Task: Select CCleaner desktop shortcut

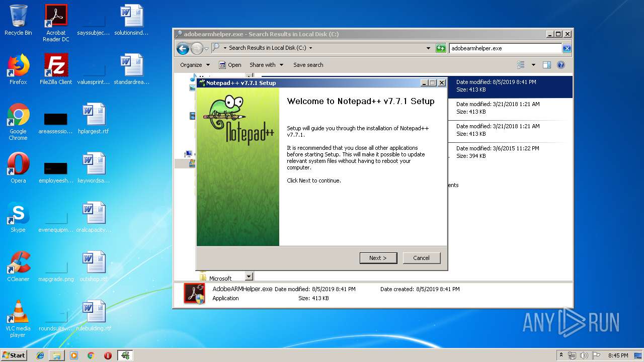Action: (18, 266)
